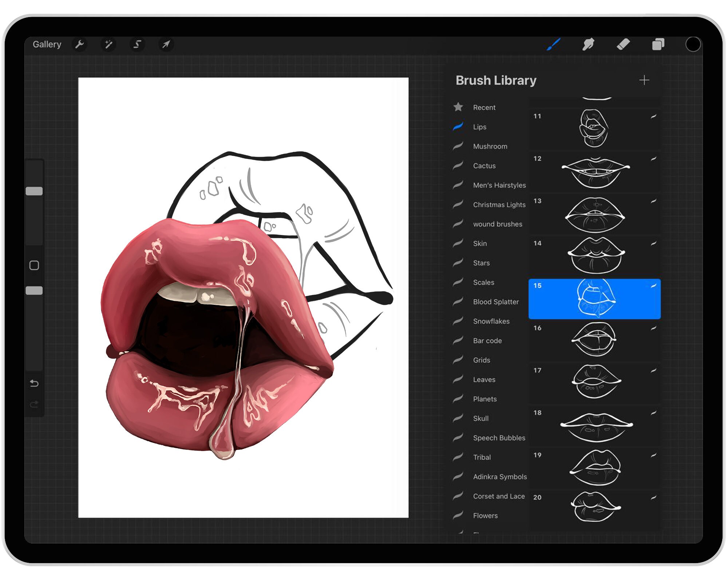Select lips brush number 16
The width and height of the screenshot is (728, 578).
[594, 341]
